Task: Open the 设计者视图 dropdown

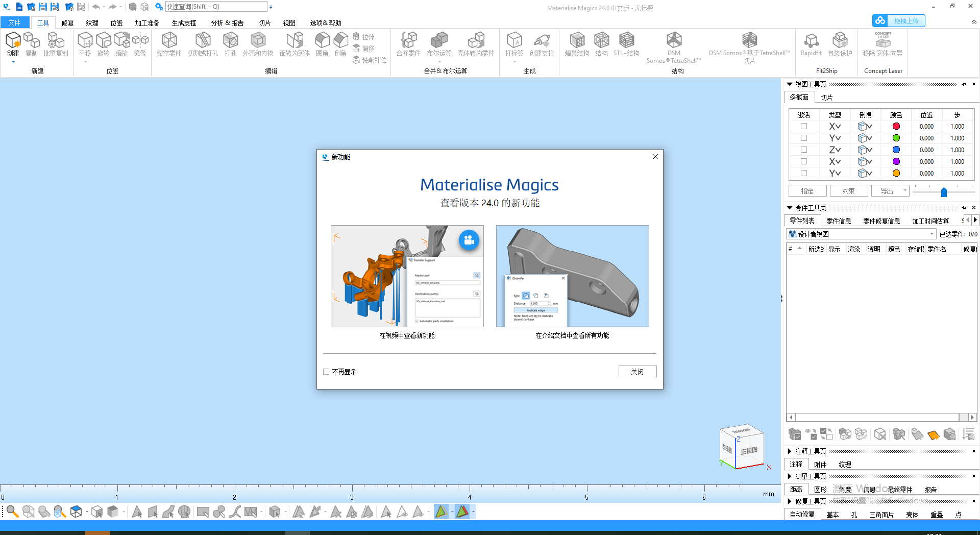Action: [862, 234]
